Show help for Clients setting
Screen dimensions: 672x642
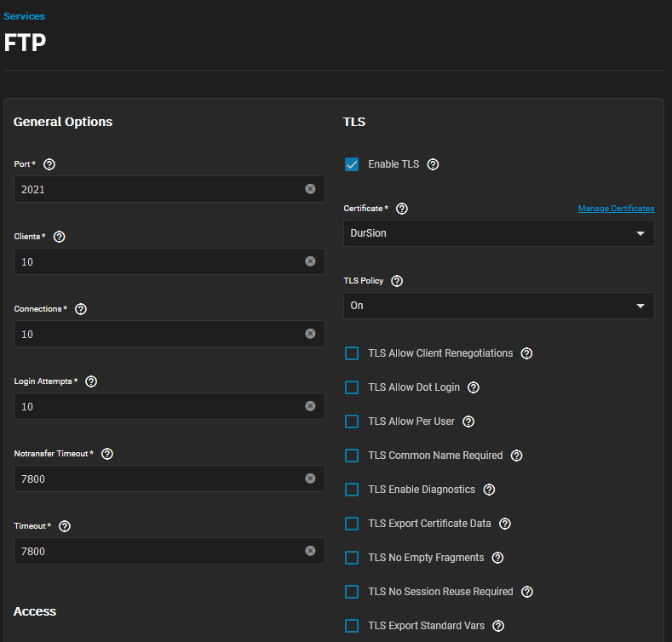(x=59, y=237)
